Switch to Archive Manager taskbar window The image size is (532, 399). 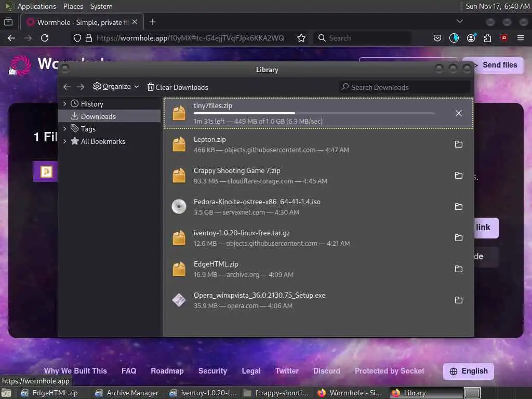point(127,393)
